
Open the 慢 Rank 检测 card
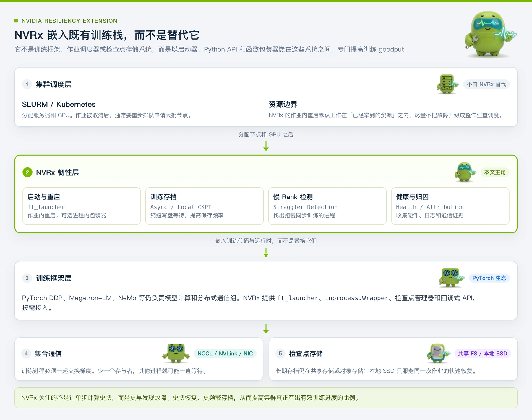pyautogui.click(x=327, y=206)
